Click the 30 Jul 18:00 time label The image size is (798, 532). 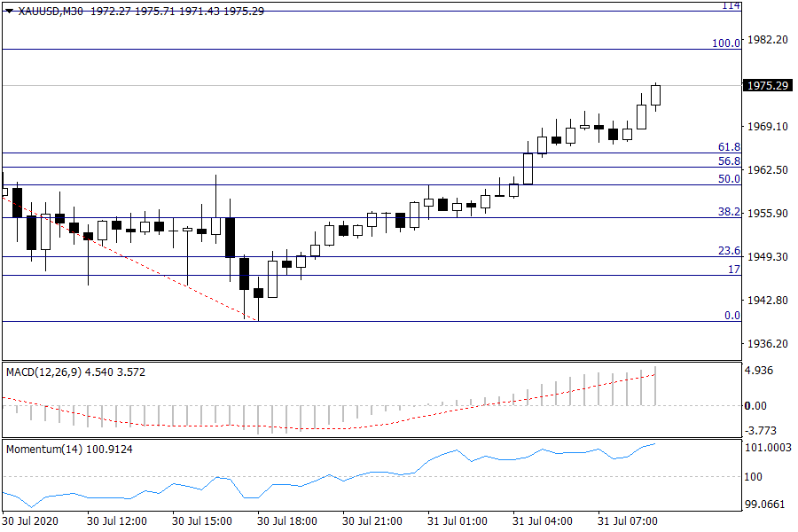point(286,520)
